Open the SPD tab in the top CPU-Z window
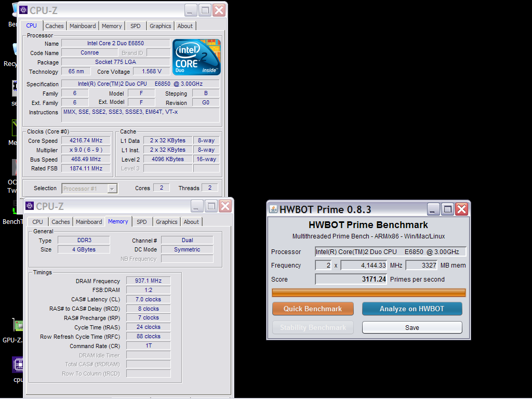Image resolution: width=532 pixels, height=399 pixels. [x=136, y=26]
